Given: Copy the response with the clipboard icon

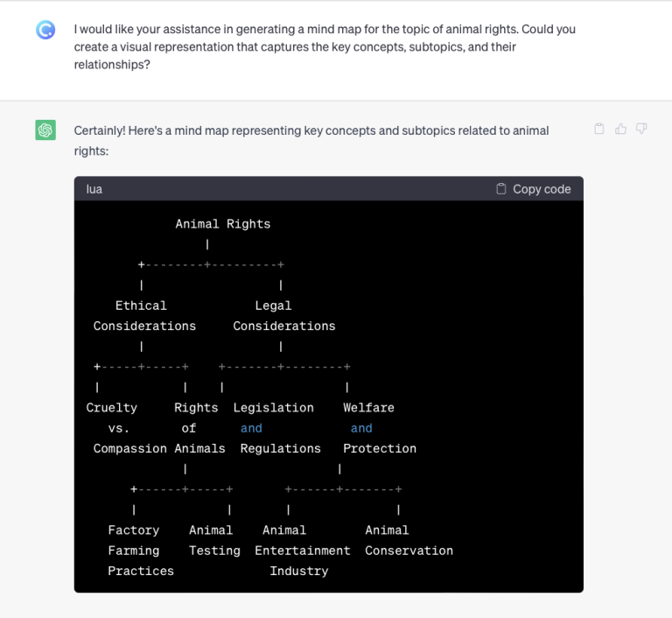Looking at the screenshot, I should point(599,130).
